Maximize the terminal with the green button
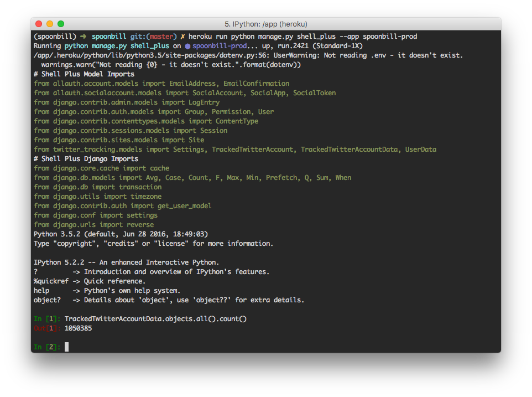This screenshot has width=532, height=397. (x=61, y=24)
